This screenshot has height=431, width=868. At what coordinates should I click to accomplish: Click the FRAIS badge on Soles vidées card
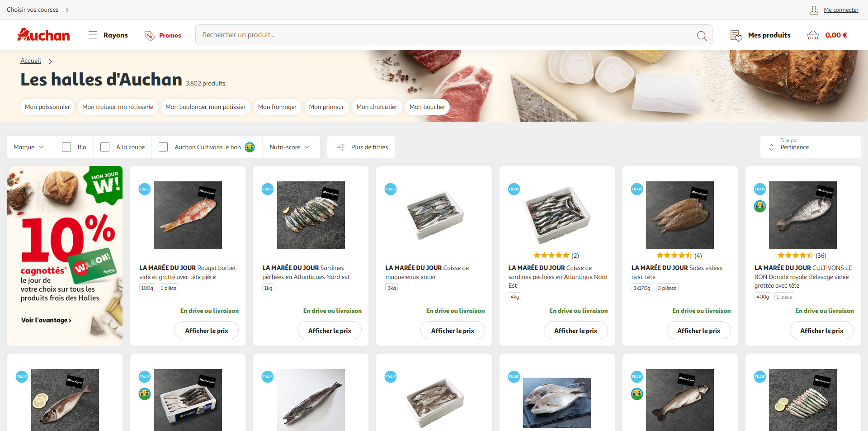pyautogui.click(x=637, y=189)
